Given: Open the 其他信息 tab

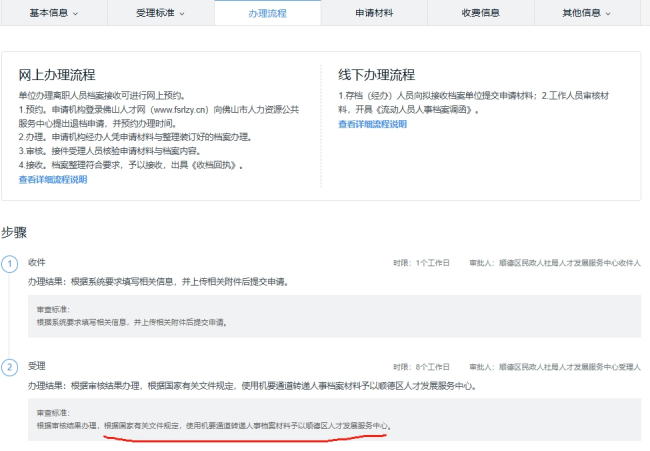Looking at the screenshot, I should [x=587, y=13].
